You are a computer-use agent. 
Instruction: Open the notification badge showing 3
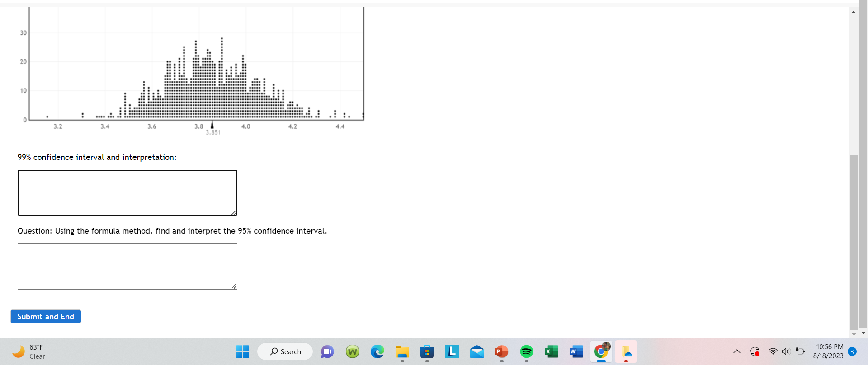852,351
